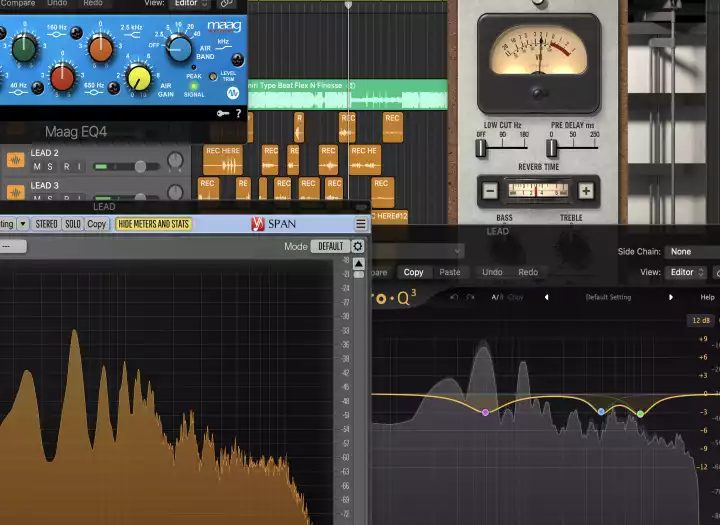Click the Maag EQ4 help question mark
The height and width of the screenshot is (525, 720).
pyautogui.click(x=238, y=114)
